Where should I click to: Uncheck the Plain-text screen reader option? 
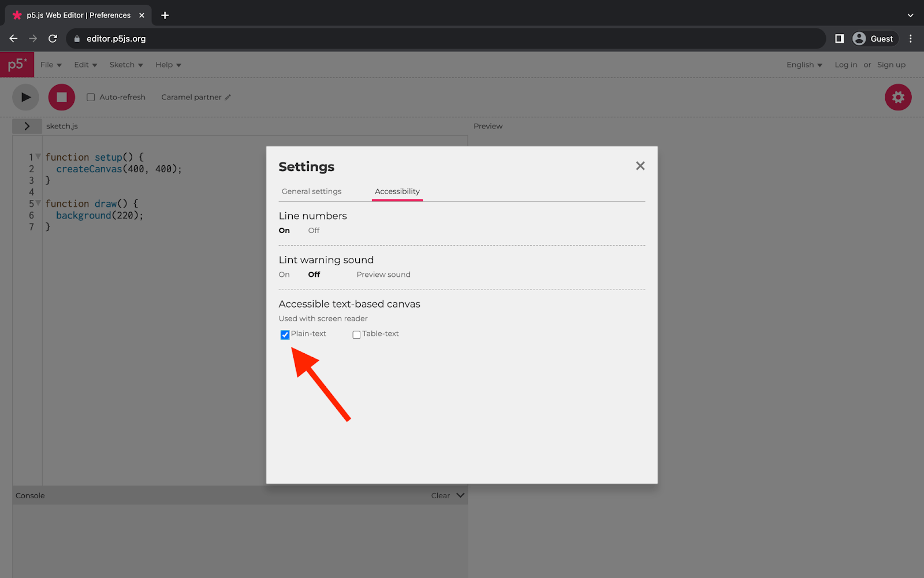tap(284, 335)
